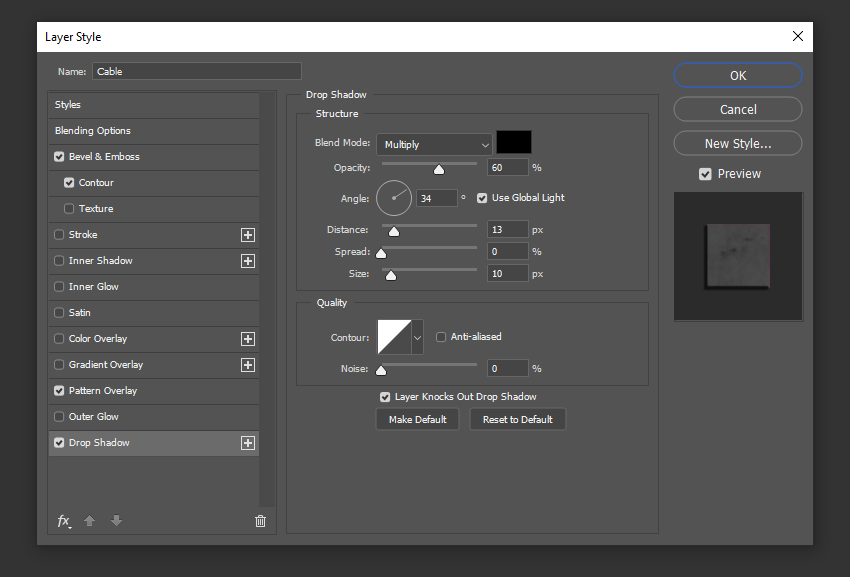Enable the Outer Glow checkbox
Image resolution: width=850 pixels, height=577 pixels.
coord(59,417)
